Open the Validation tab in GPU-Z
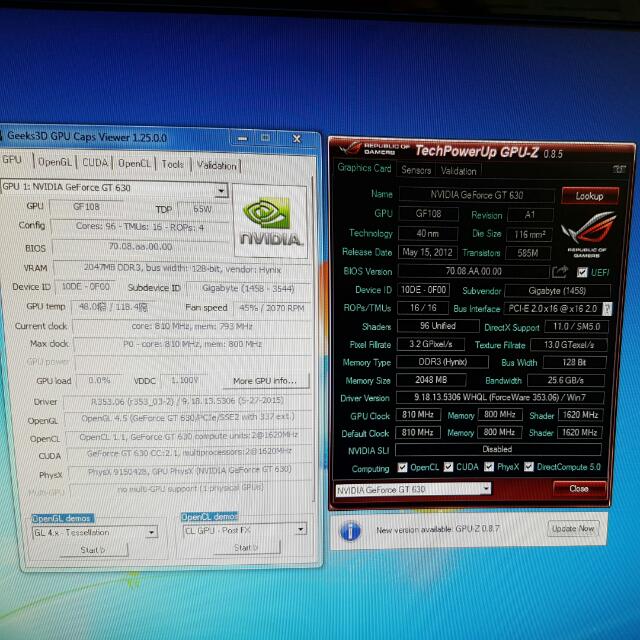This screenshot has width=640, height=640. (458, 171)
